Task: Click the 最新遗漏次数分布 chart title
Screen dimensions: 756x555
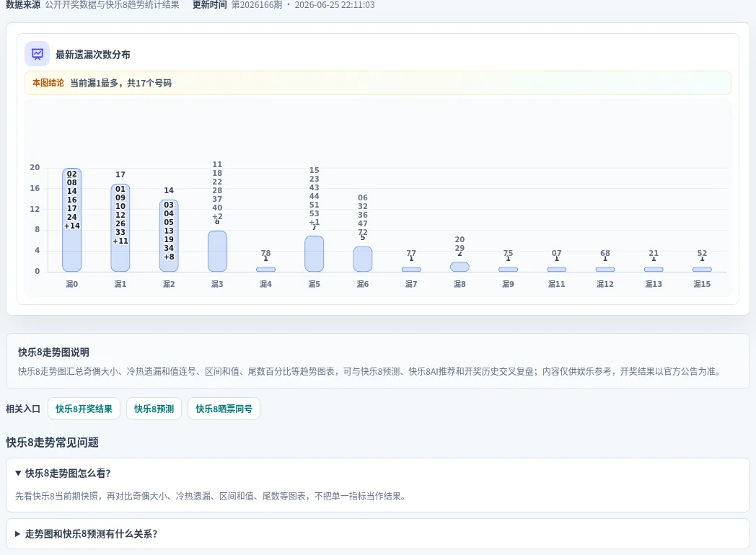Action: [93, 55]
